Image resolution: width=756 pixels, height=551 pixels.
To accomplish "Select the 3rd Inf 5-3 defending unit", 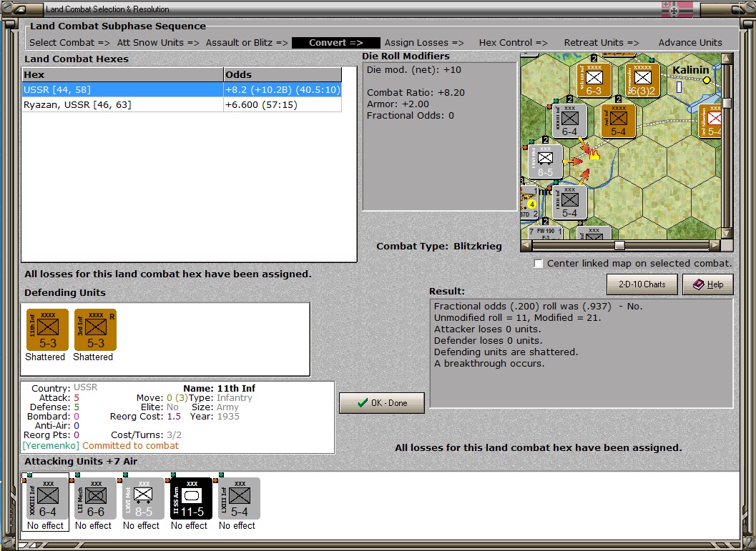I will tap(95, 330).
